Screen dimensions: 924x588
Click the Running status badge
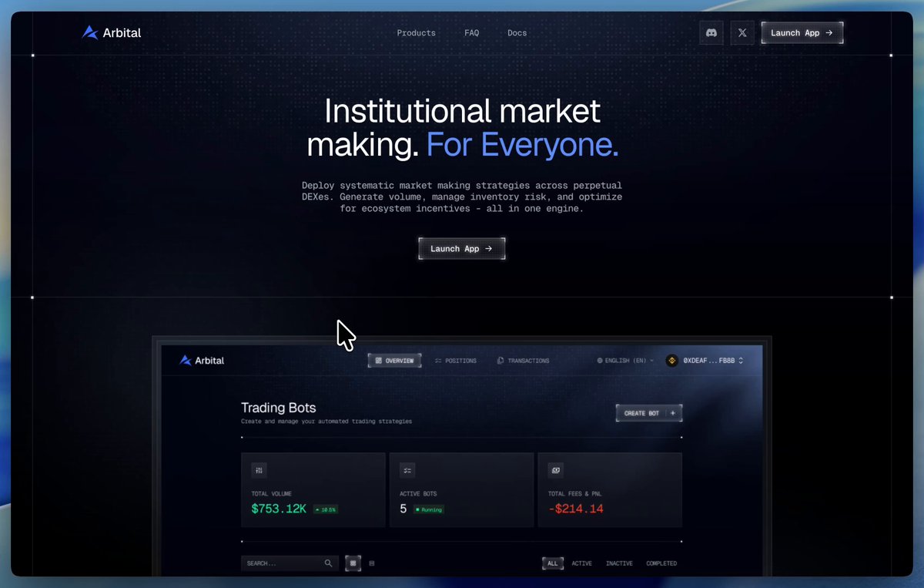point(429,509)
